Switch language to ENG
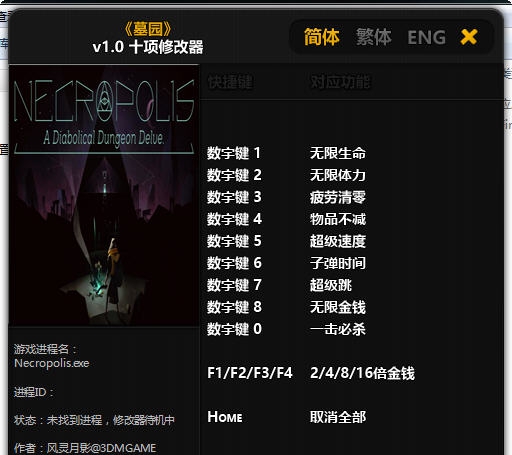512x455 pixels. 427,37
